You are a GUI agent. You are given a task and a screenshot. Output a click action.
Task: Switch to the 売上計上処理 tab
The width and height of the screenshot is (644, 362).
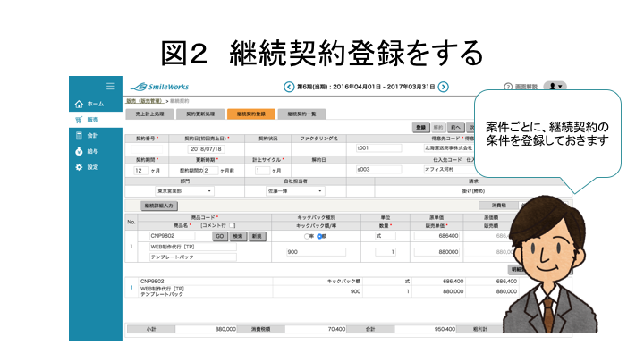pos(149,114)
